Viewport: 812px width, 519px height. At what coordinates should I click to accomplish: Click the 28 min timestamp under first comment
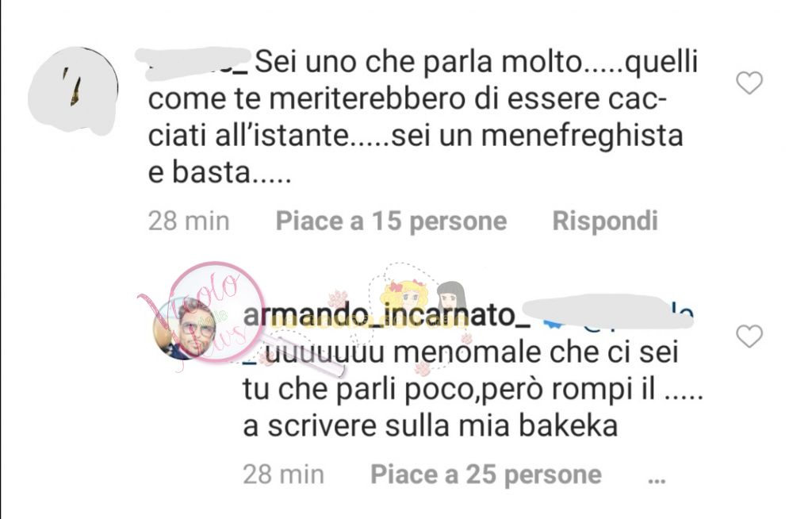click(x=189, y=221)
